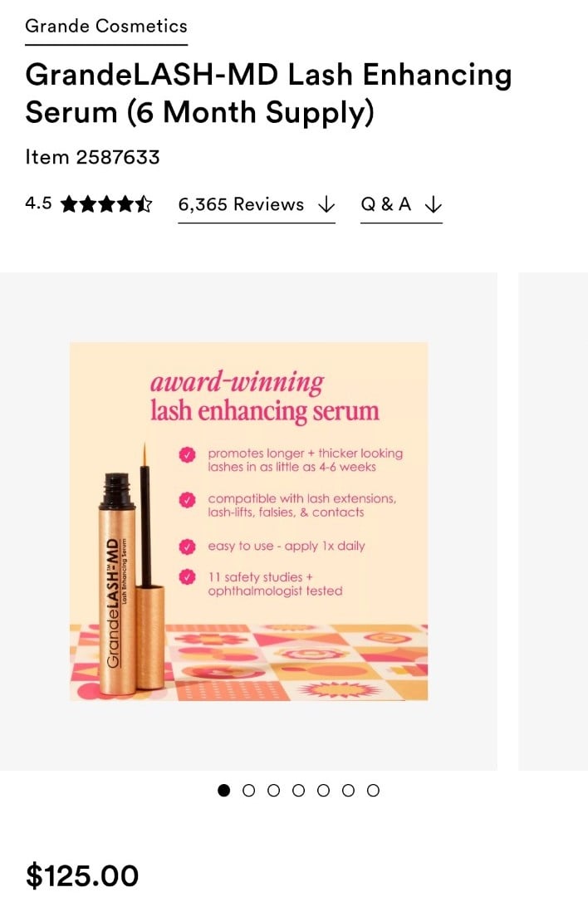
Task: Click the $125.00 price
Action: pyautogui.click(x=82, y=875)
